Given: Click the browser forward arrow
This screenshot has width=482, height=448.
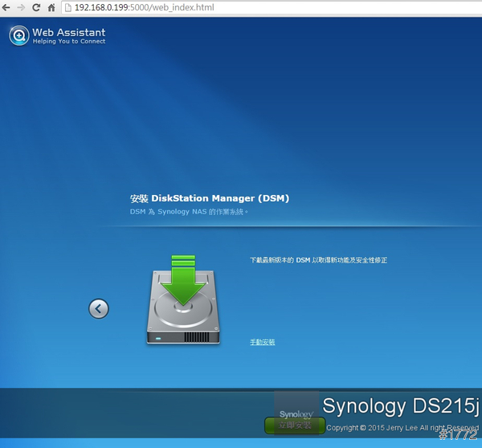Looking at the screenshot, I should pyautogui.click(x=21, y=7).
